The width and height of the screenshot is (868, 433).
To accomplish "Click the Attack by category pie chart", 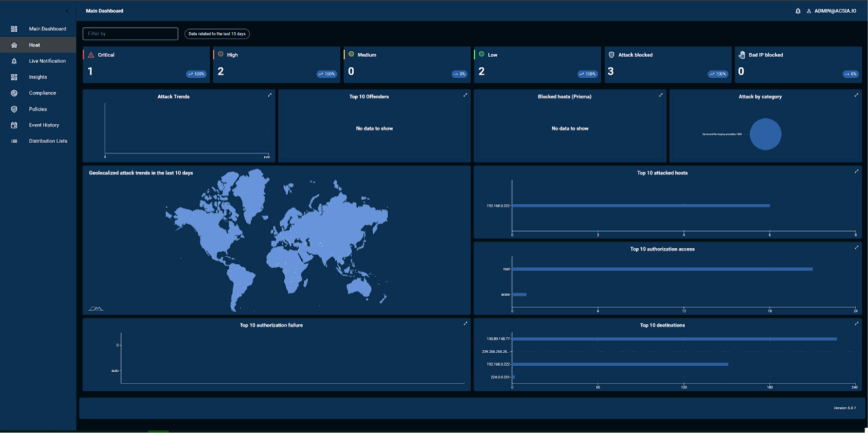I will click(766, 134).
